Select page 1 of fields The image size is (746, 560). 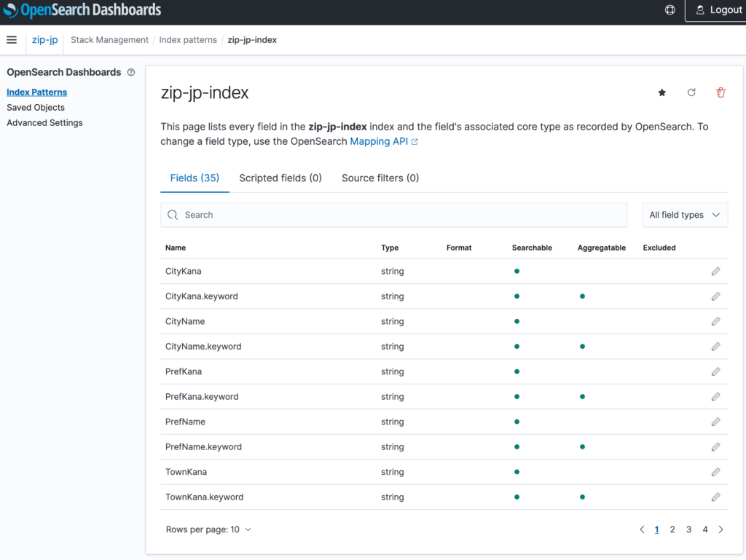[656, 529]
